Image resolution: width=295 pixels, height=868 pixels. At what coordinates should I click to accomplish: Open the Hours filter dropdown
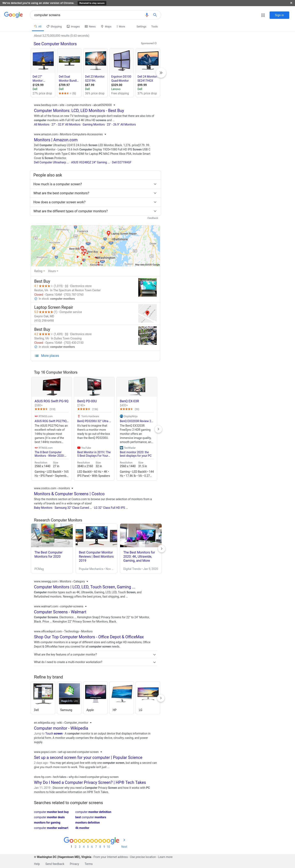(x=53, y=271)
